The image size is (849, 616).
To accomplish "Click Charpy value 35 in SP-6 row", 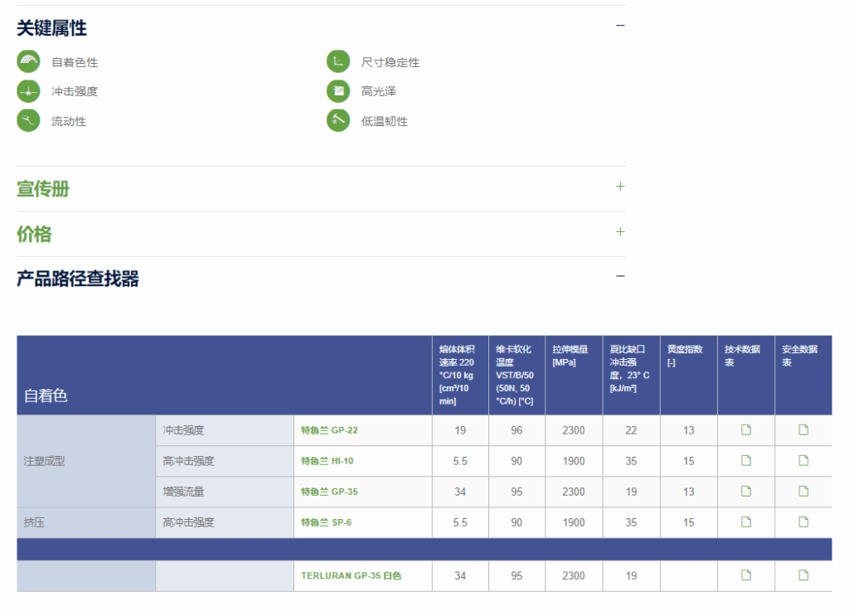I will pyautogui.click(x=631, y=523).
